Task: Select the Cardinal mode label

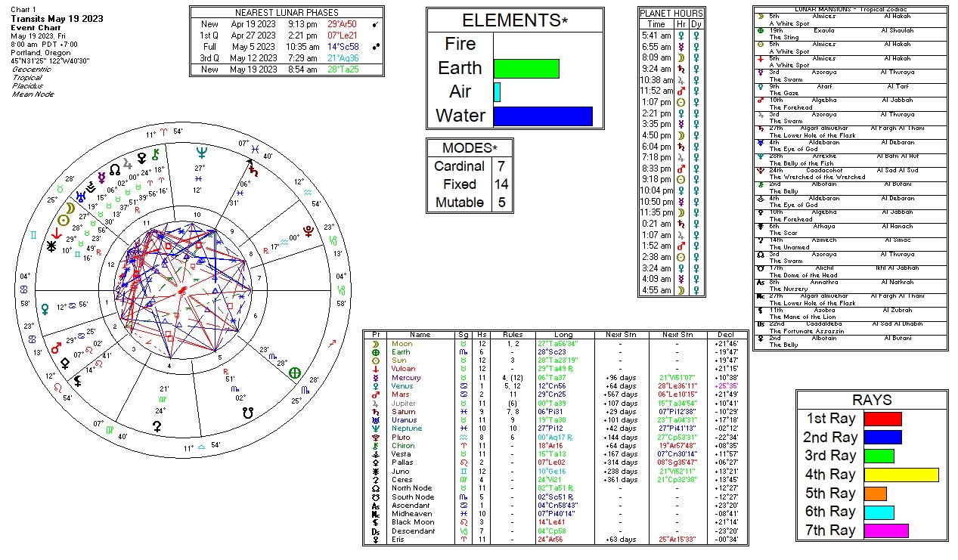Action: click(x=460, y=166)
